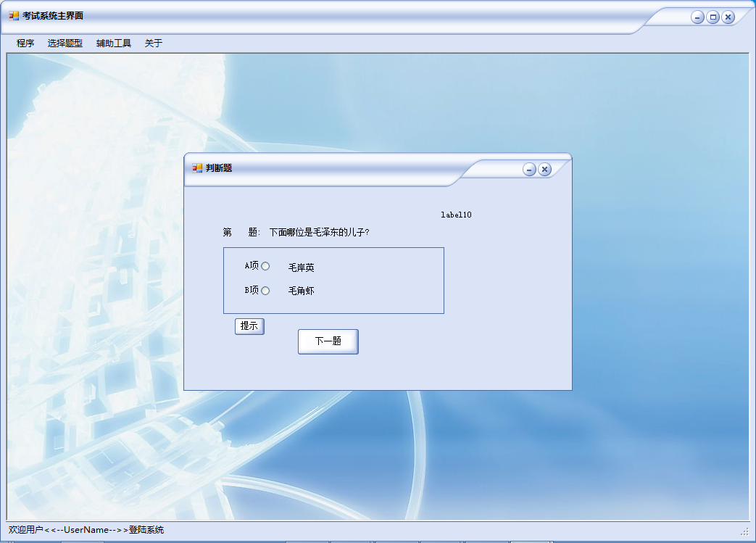Open the 关于 menu

(x=154, y=43)
